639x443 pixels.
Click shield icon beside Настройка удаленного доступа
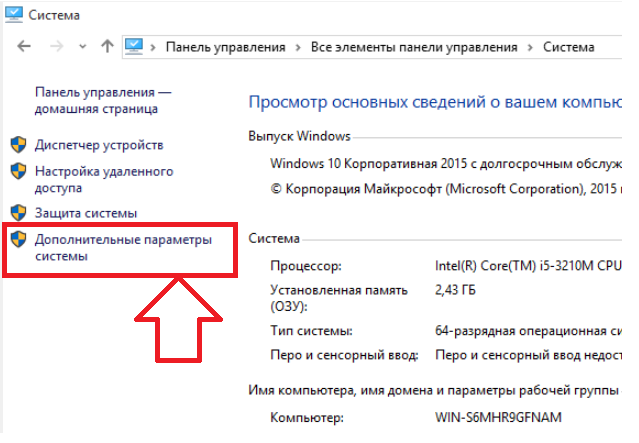(x=18, y=171)
